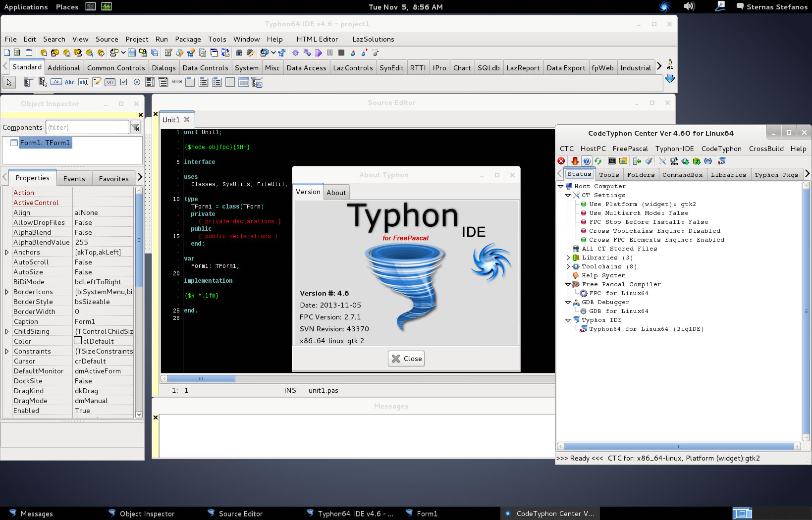This screenshot has width=812, height=520.
Task: Click the Components filter input field
Action: [x=87, y=127]
